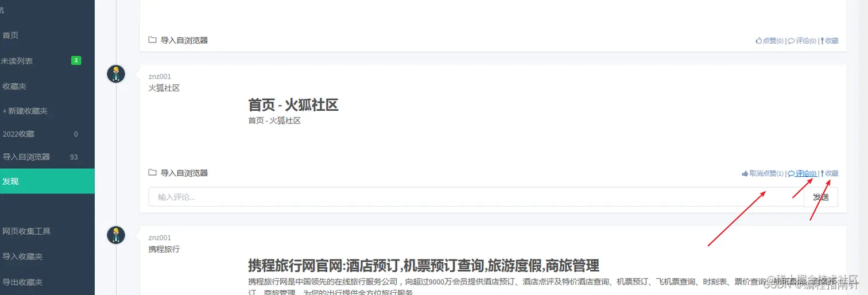Focus the 输入评论 input field
Screen dimensions: 868x295
click(476, 197)
